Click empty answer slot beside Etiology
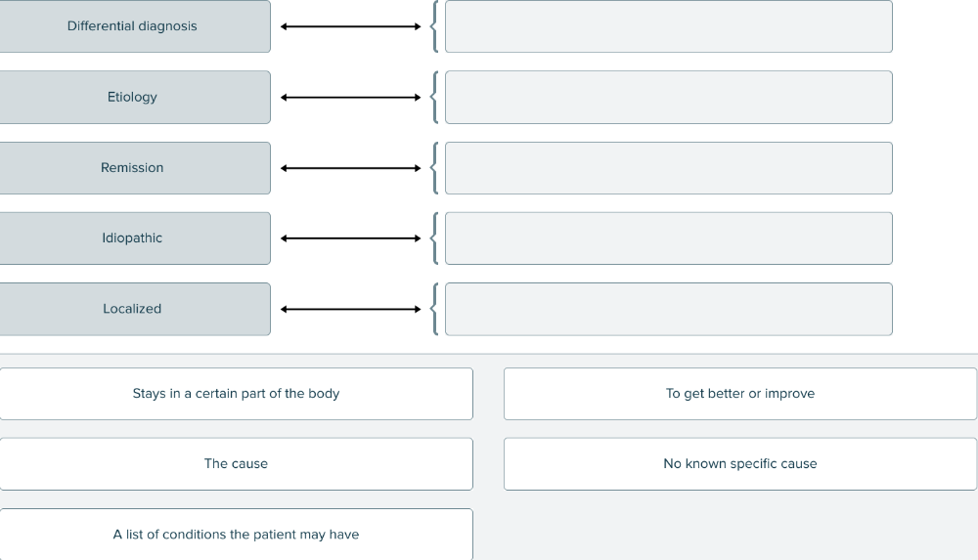The image size is (978, 560). (x=668, y=97)
